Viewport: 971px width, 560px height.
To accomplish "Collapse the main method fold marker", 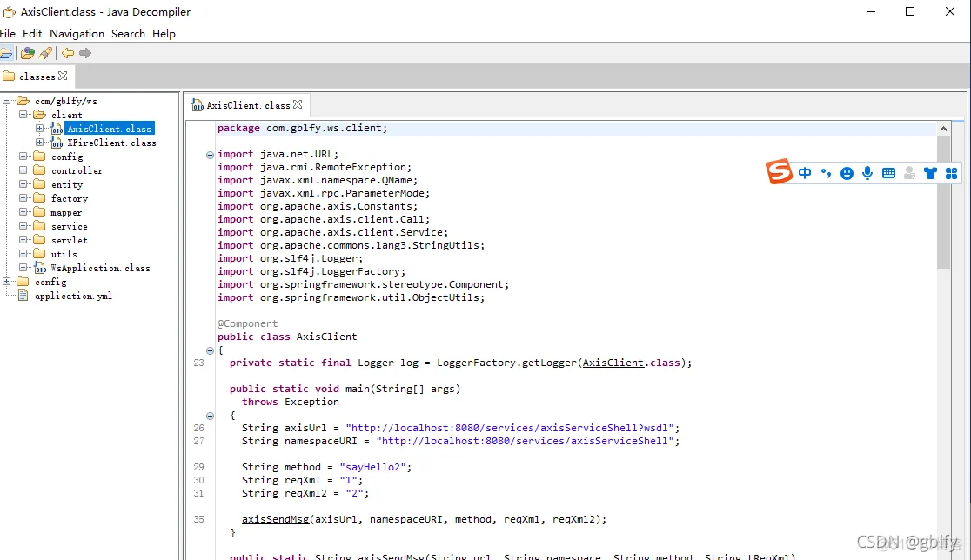I will coord(210,416).
